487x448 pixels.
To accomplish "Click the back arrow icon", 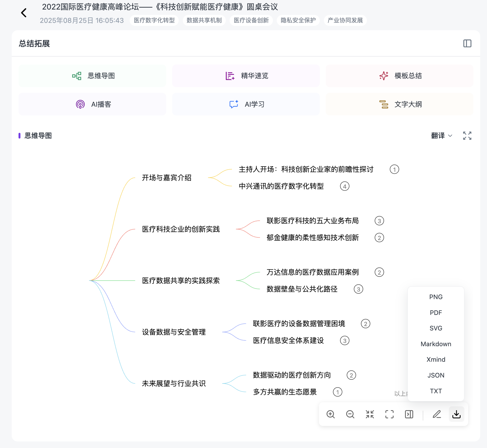I will pyautogui.click(x=24, y=13).
